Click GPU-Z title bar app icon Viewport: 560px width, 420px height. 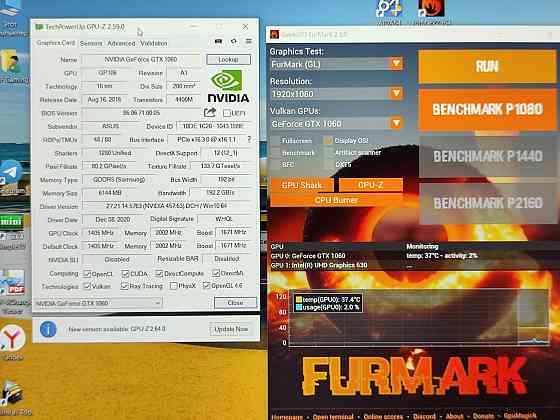(x=39, y=27)
